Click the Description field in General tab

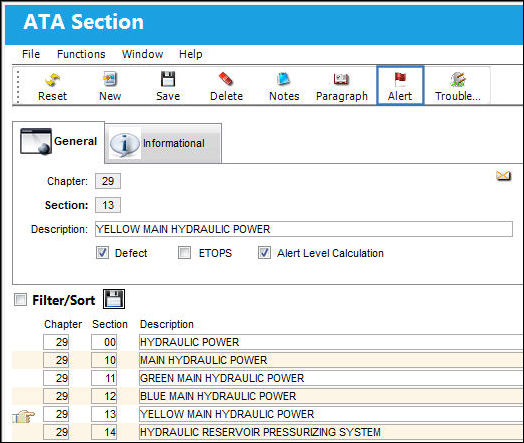tap(303, 229)
